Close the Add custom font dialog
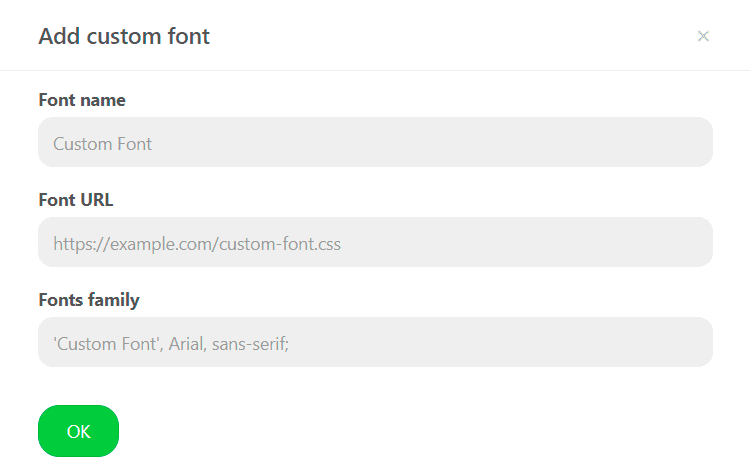 pos(703,37)
